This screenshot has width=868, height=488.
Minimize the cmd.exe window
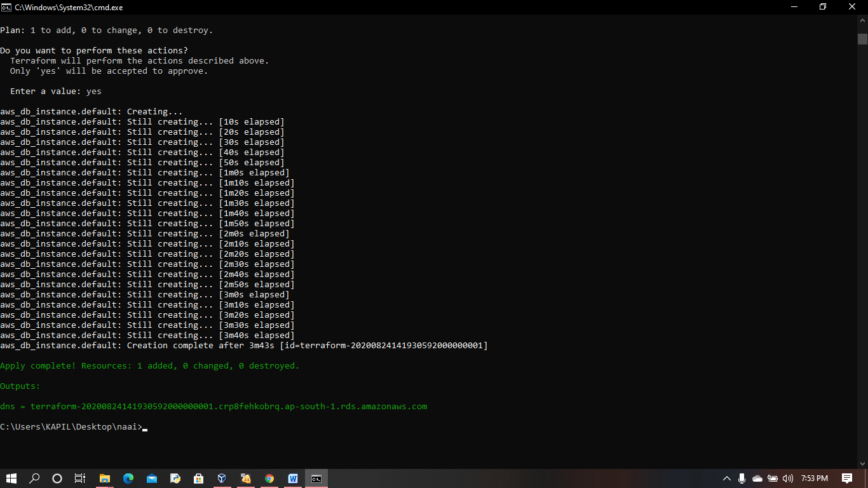point(793,7)
